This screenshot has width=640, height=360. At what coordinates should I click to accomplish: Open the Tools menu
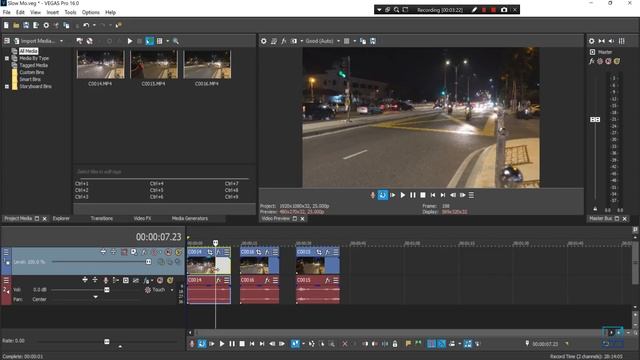tap(70, 12)
